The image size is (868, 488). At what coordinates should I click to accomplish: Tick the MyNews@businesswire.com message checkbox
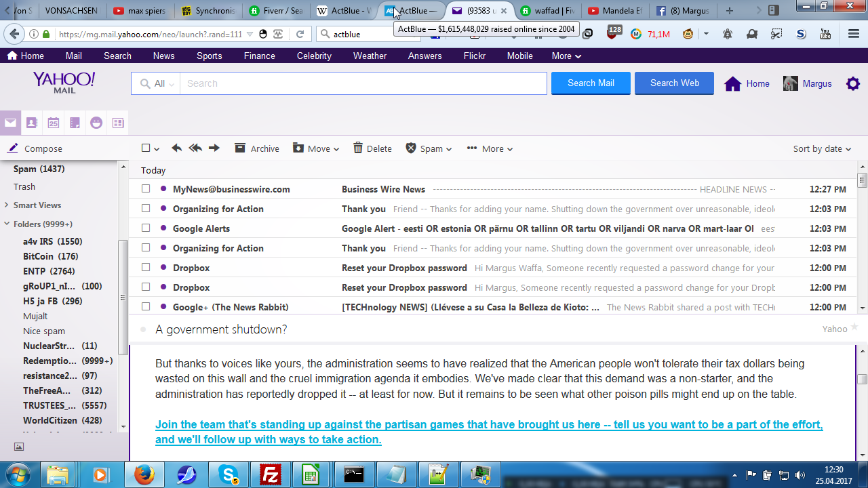[146, 189]
